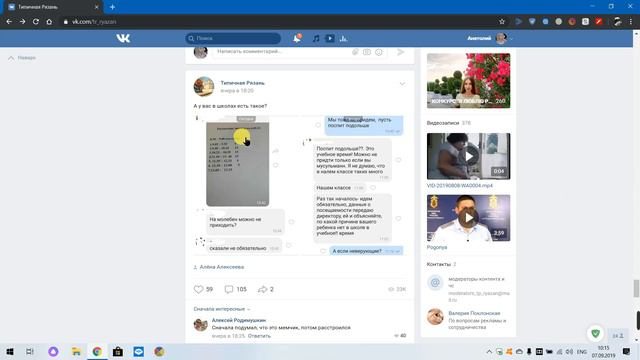Open the contest banner thumbnail with flowers

(x=469, y=80)
